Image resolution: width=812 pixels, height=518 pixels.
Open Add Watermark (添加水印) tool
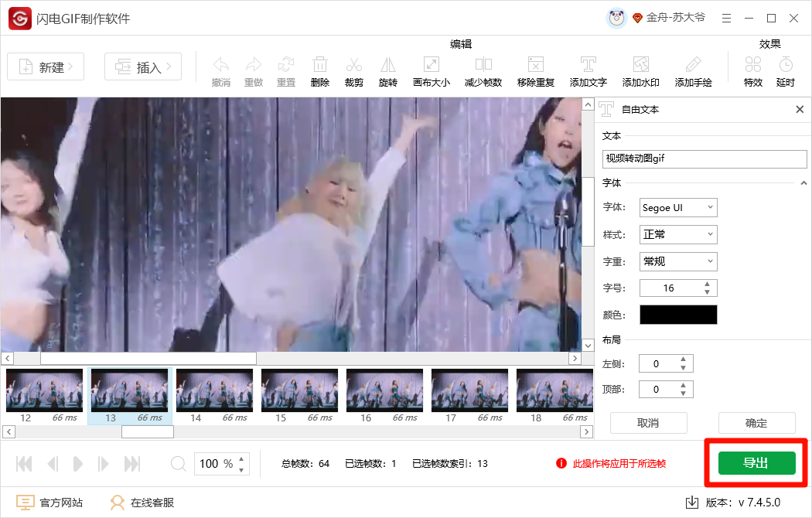(x=640, y=71)
